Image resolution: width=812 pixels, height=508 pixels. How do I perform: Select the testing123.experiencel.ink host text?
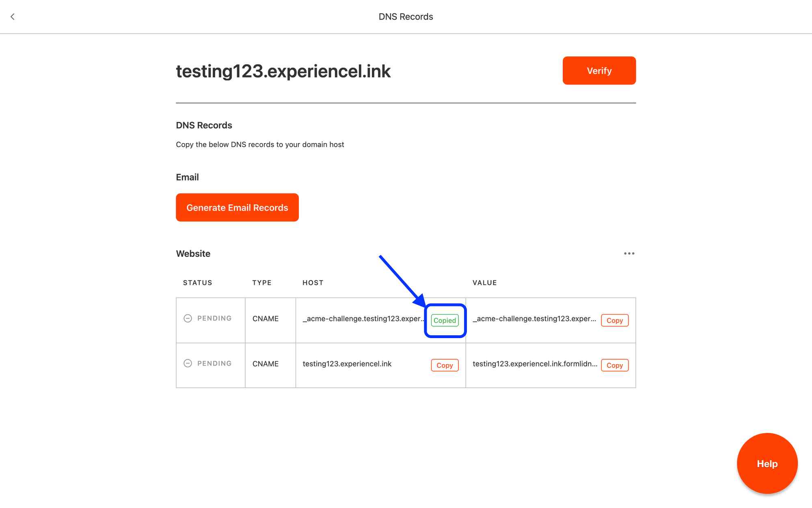[x=347, y=364]
